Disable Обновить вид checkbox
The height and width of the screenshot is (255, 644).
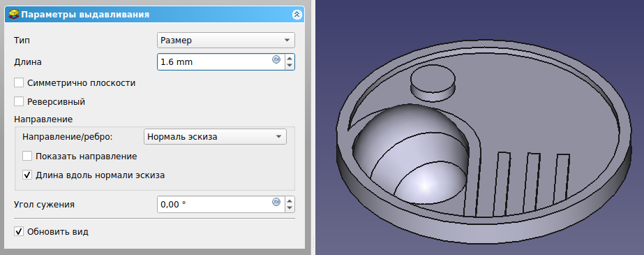click(19, 231)
